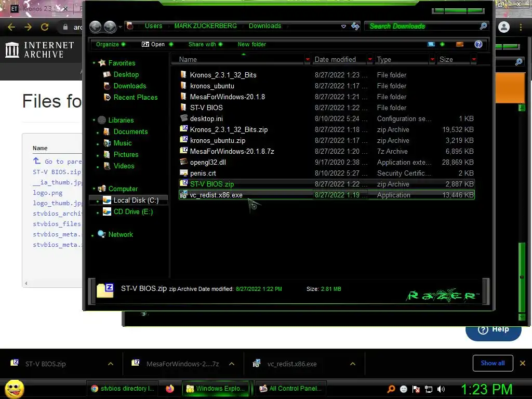Open vc_redist.x86.exe download item chevron
Viewport: 532px width, 399px height.
pyautogui.click(x=353, y=364)
